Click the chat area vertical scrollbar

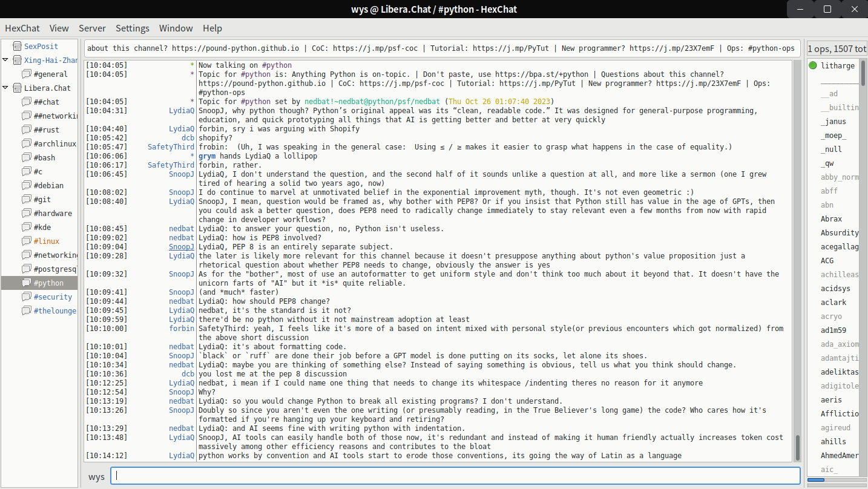click(x=798, y=448)
